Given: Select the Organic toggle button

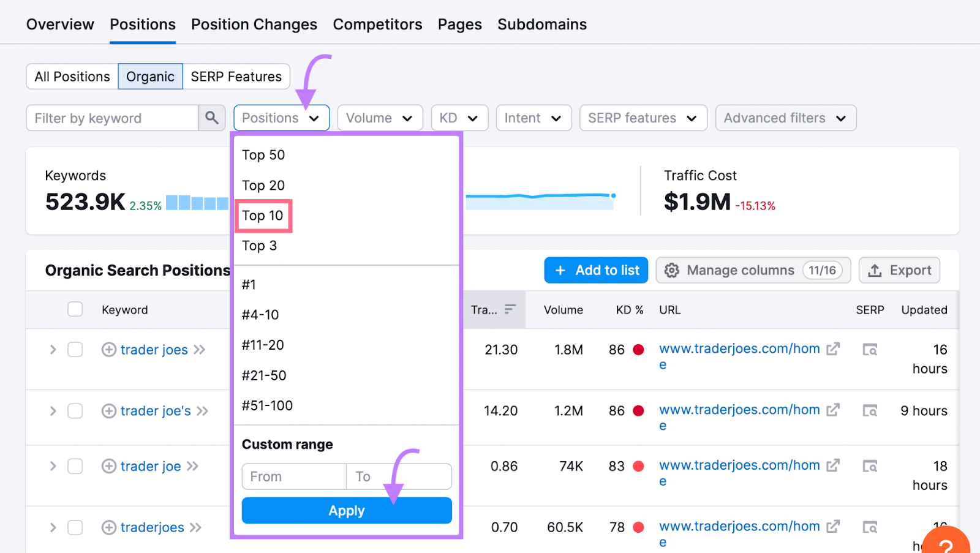Looking at the screenshot, I should point(150,77).
